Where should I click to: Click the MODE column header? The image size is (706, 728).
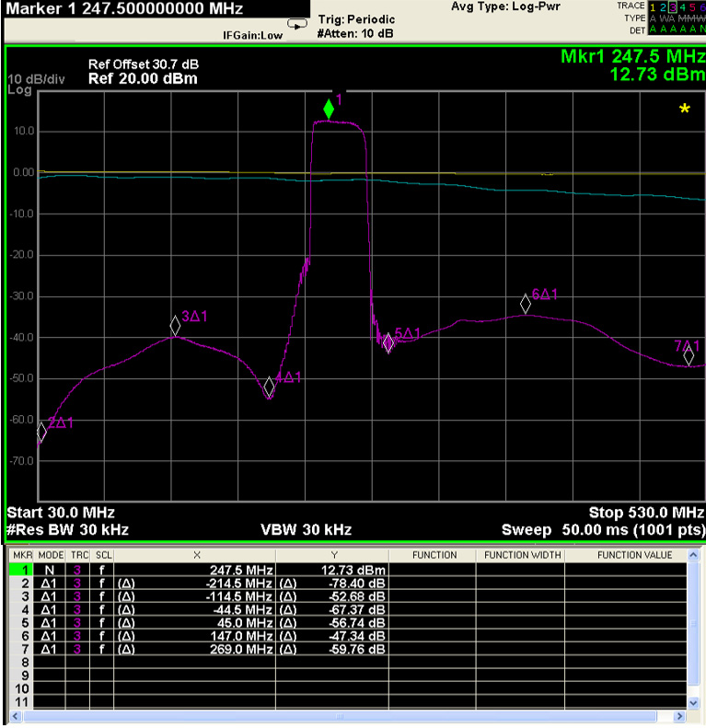tap(50, 555)
